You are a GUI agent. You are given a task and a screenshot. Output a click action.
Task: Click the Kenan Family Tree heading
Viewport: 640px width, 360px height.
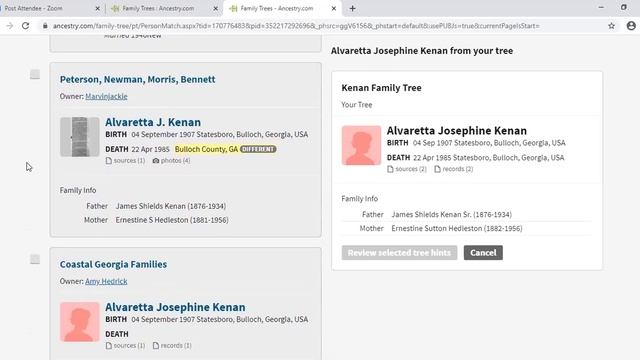point(382,88)
